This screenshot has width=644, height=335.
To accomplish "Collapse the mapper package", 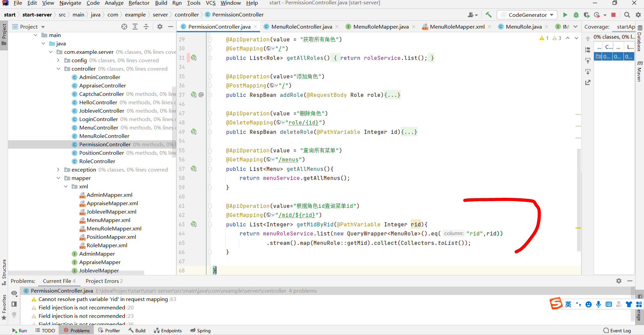I will click(58, 178).
